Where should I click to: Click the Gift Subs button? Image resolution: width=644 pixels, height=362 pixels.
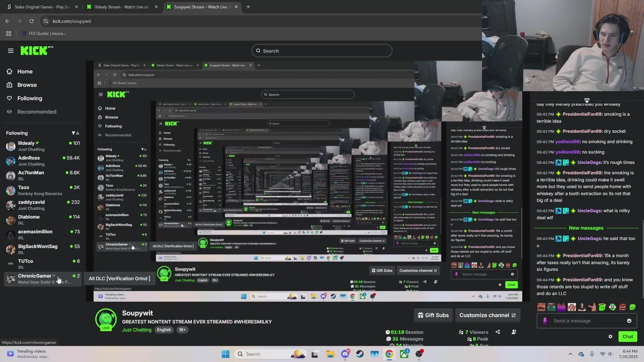point(433,315)
